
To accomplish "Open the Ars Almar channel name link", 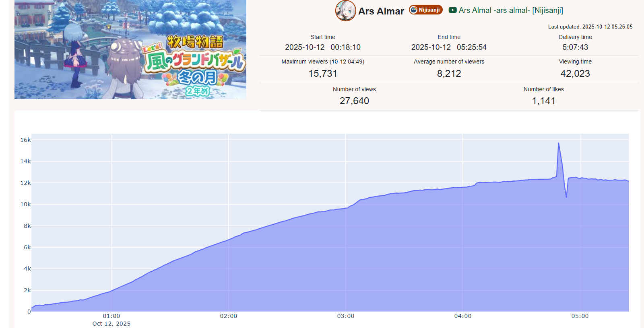I will pos(381,11).
